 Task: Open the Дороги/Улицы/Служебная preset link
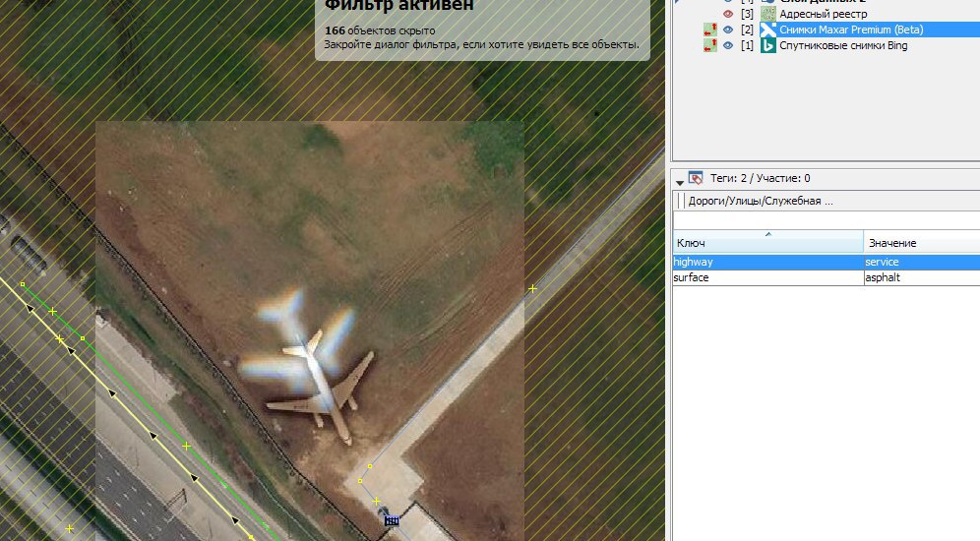click(761, 202)
